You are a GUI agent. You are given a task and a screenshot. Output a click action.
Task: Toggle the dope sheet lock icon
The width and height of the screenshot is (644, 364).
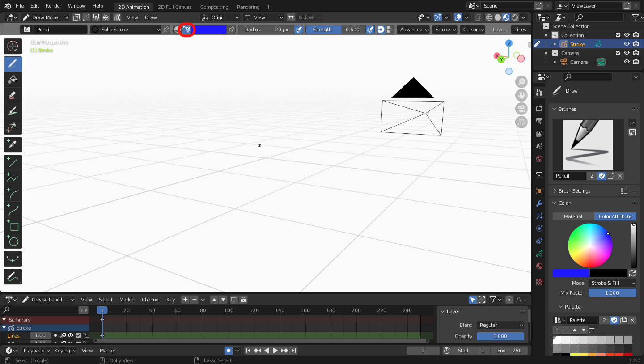(243, 300)
